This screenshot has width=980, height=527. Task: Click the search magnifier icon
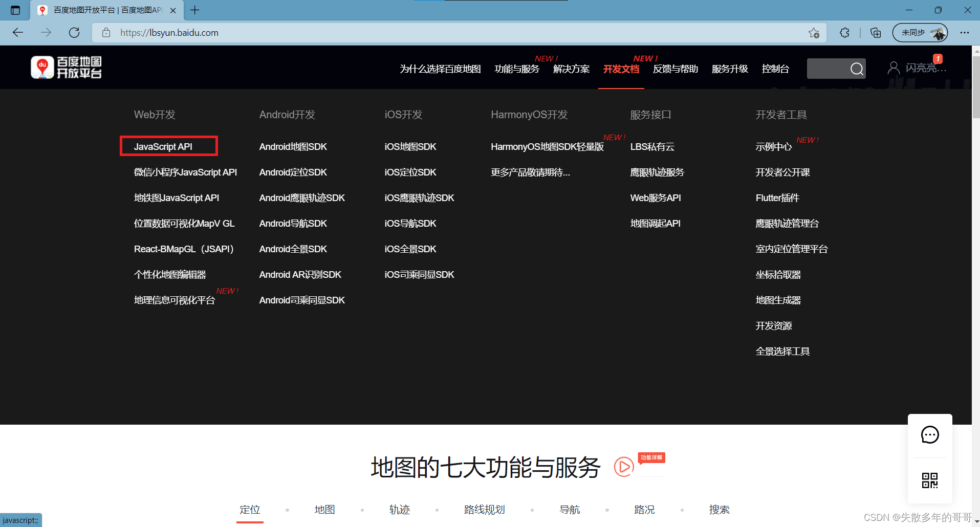click(857, 69)
